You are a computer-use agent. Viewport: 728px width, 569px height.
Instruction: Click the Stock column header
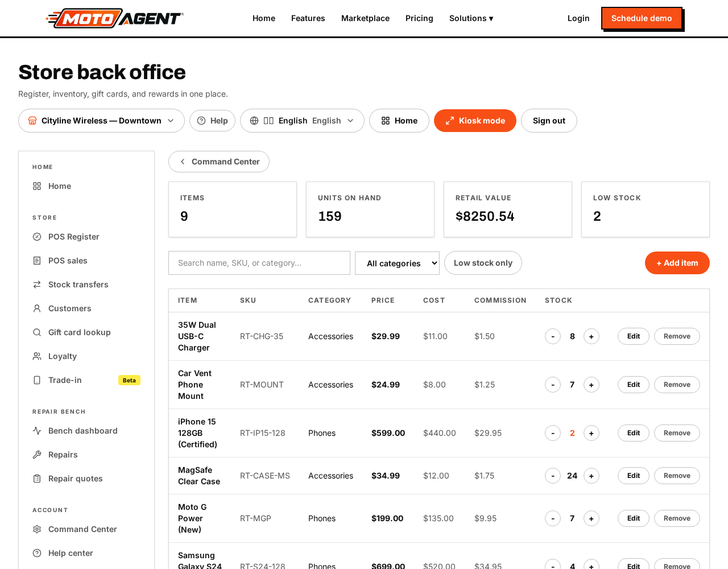[559, 300]
